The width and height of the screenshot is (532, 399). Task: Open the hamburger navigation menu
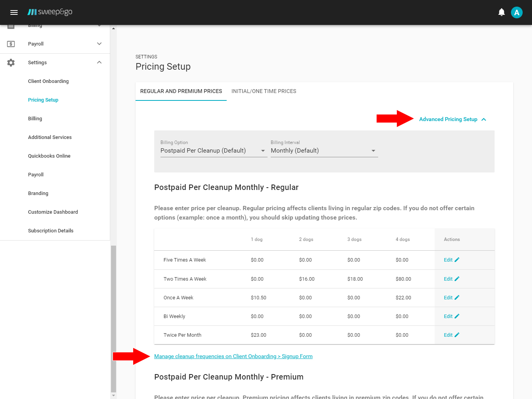point(14,12)
